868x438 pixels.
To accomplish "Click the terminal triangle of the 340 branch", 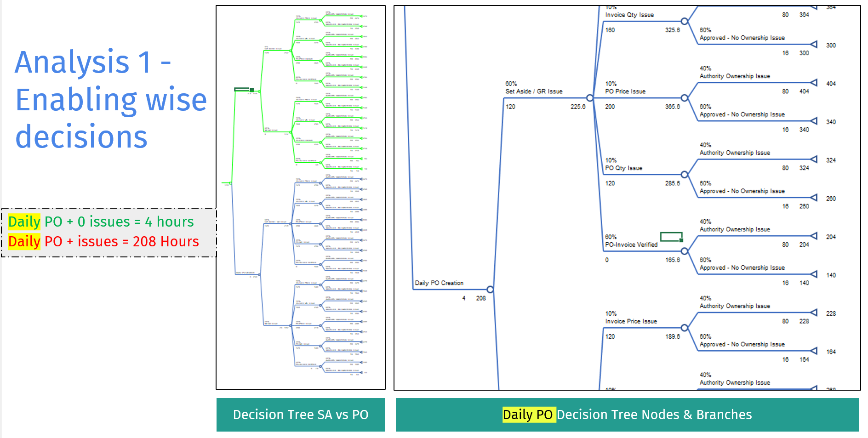I will [x=814, y=121].
